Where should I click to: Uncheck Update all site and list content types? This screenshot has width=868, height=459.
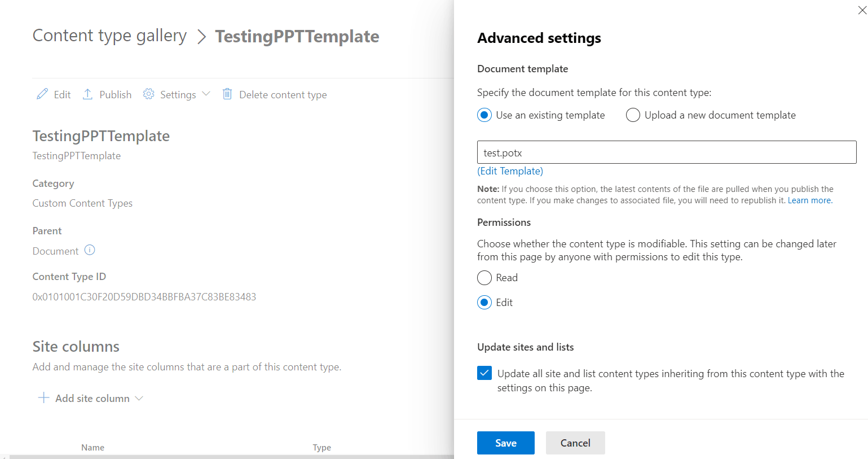coord(484,373)
